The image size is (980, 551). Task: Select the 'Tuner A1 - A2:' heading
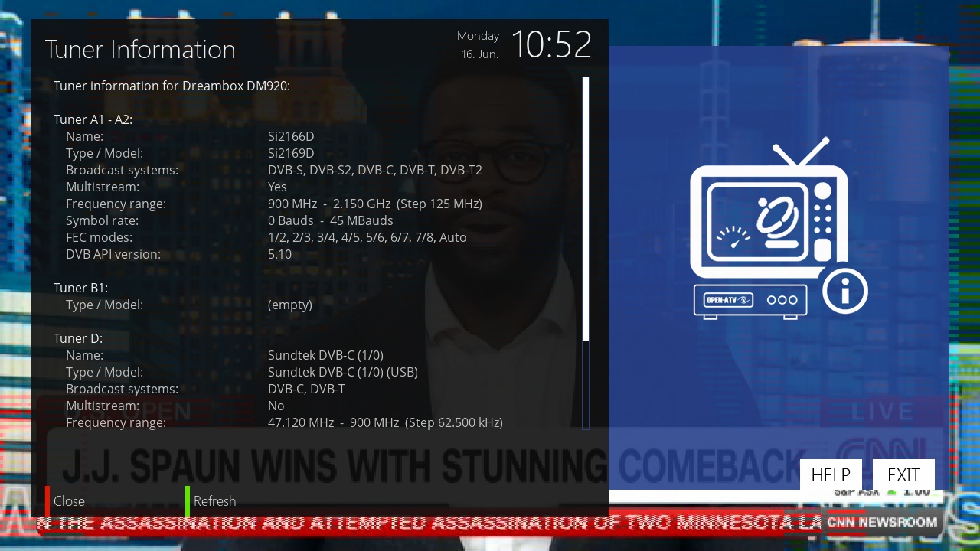click(x=93, y=119)
